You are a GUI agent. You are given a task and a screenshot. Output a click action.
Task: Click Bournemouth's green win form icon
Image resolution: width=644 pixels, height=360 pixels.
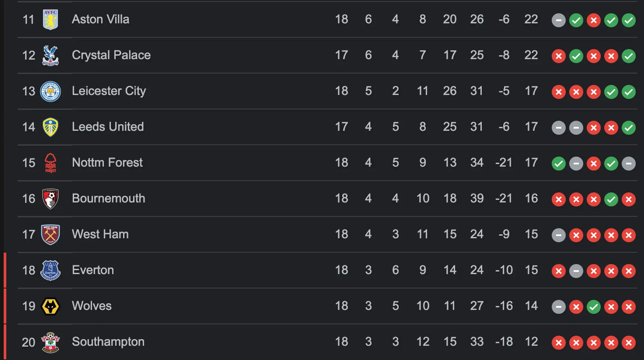tap(611, 199)
